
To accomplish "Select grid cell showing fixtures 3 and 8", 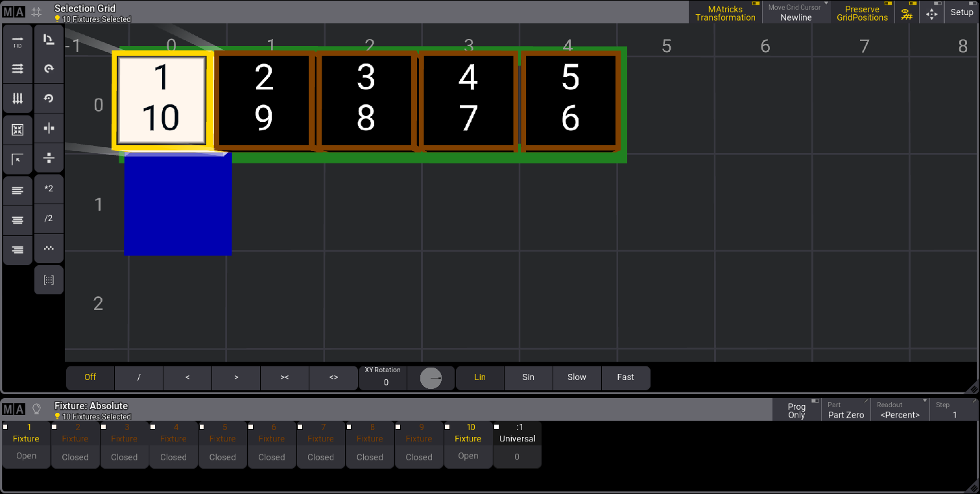I will click(366, 99).
